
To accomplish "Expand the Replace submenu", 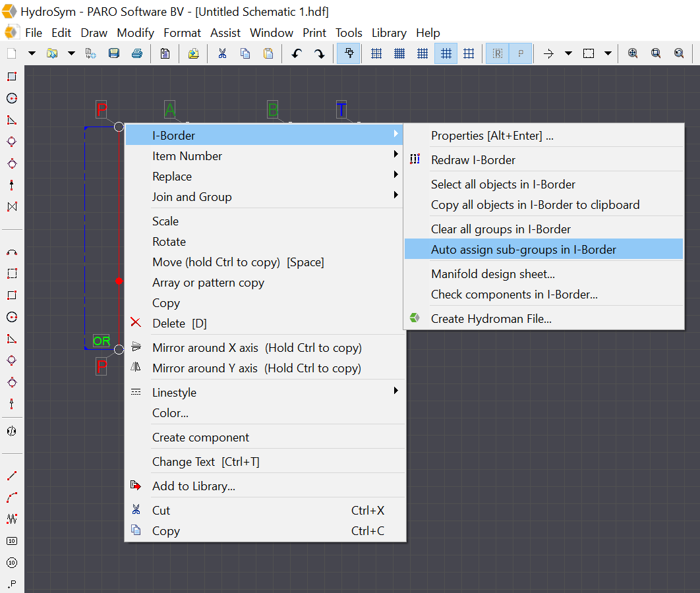I will pyautogui.click(x=265, y=176).
